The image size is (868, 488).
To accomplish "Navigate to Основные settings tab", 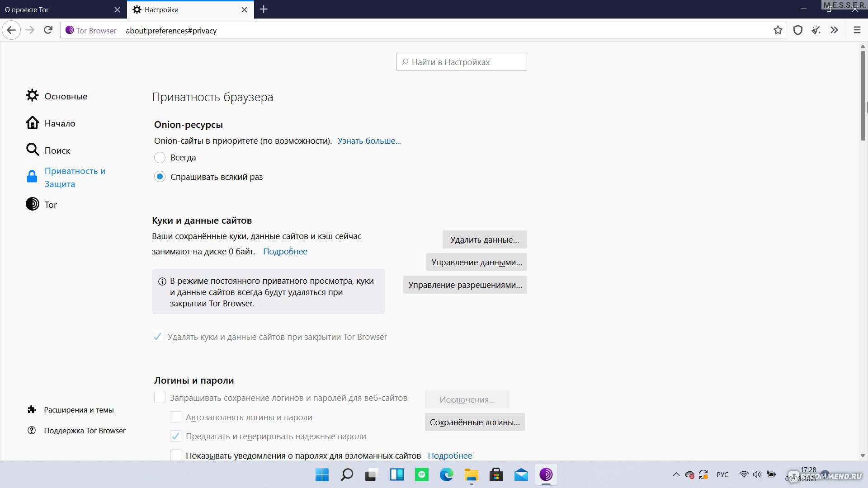I will point(66,96).
